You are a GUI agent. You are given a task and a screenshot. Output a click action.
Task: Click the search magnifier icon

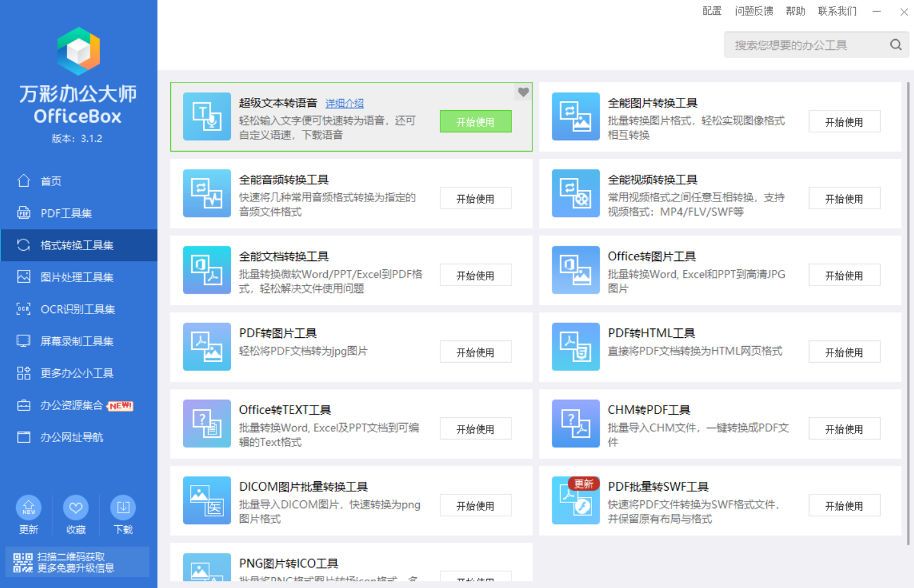pyautogui.click(x=895, y=45)
